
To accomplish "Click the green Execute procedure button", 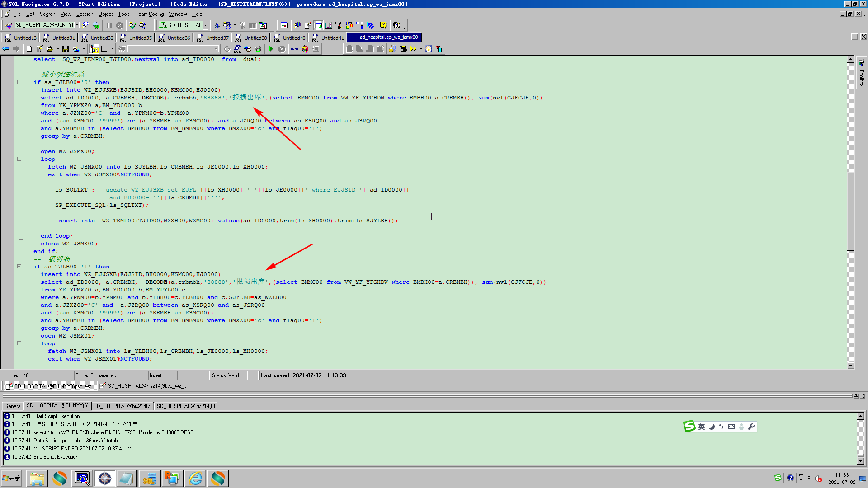I will point(271,49).
